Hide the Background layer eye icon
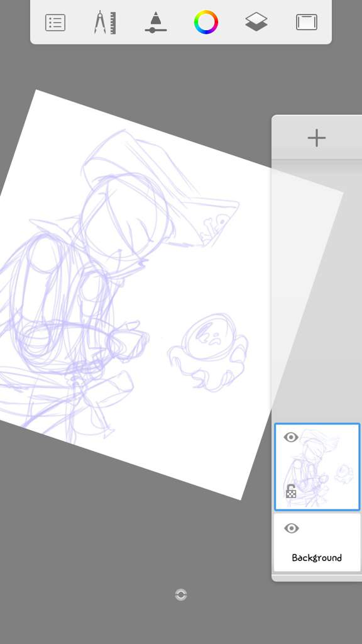The width and height of the screenshot is (362, 644). 292,528
